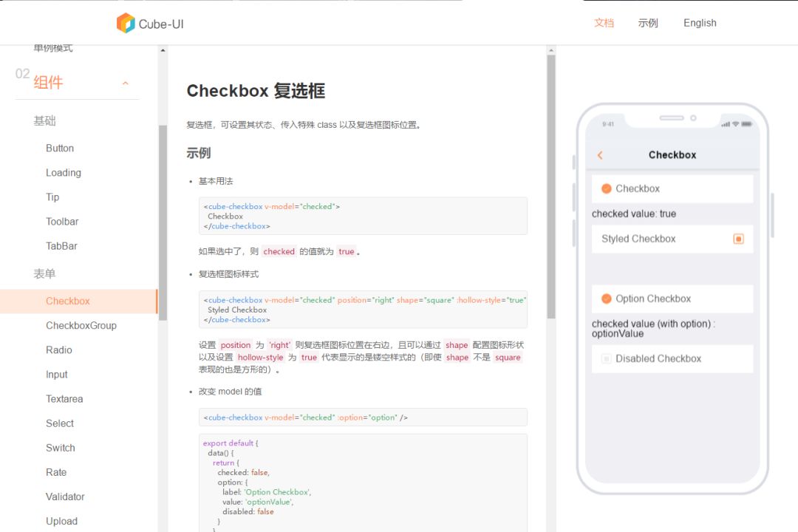Click the Checkbox 复选框 page heading
The height and width of the screenshot is (532, 798).
256,91
